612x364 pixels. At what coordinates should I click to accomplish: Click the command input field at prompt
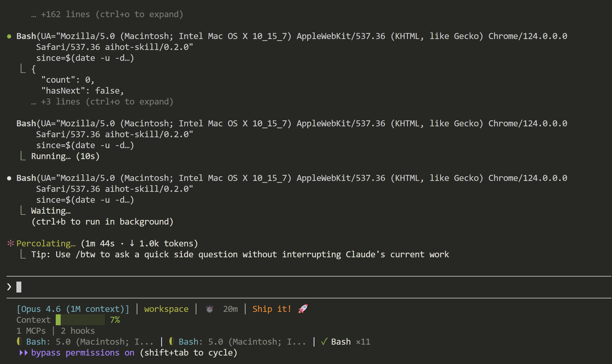[x=309, y=287]
